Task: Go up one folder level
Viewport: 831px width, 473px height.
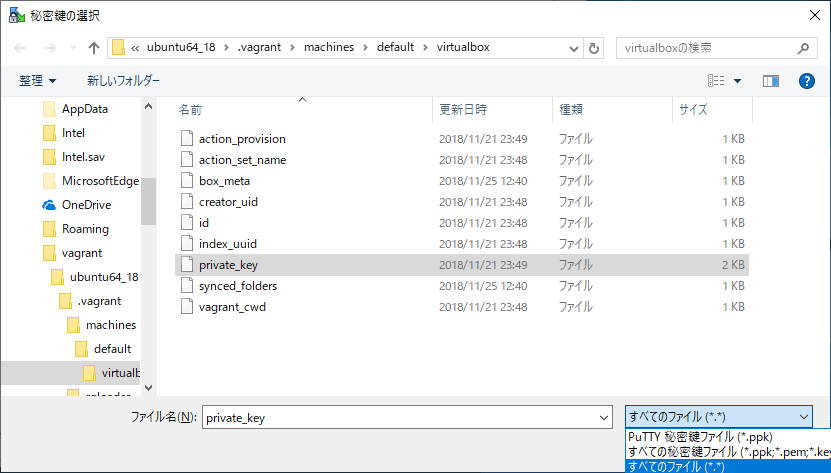Action: coord(94,48)
